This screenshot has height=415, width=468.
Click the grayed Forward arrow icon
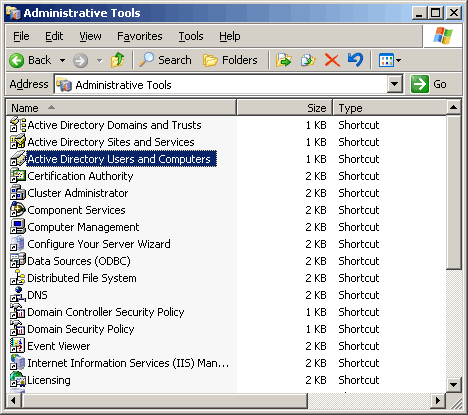(x=80, y=61)
